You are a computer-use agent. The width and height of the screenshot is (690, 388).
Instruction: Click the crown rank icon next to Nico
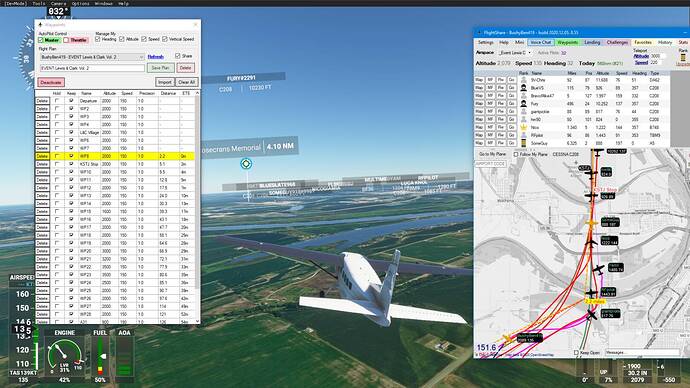[x=524, y=127]
